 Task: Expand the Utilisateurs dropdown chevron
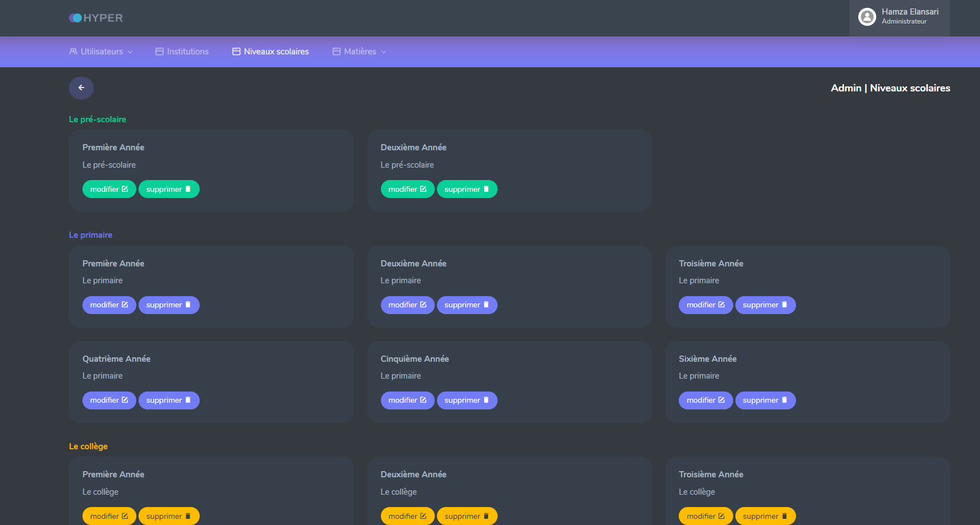click(130, 52)
